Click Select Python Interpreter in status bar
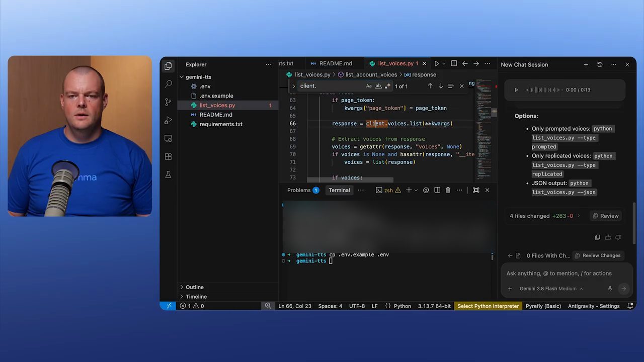 (488, 306)
